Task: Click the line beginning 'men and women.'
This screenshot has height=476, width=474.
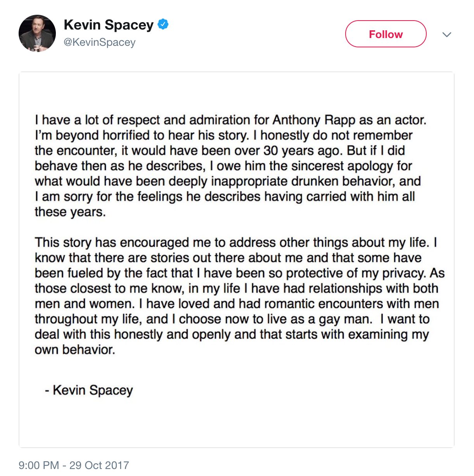Action: coord(237,304)
